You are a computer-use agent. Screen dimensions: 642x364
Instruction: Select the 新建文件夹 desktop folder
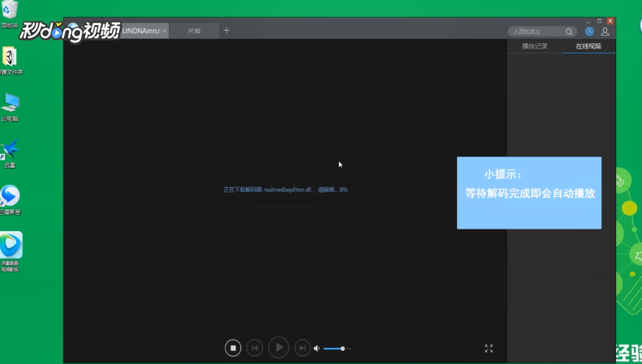coord(11,61)
